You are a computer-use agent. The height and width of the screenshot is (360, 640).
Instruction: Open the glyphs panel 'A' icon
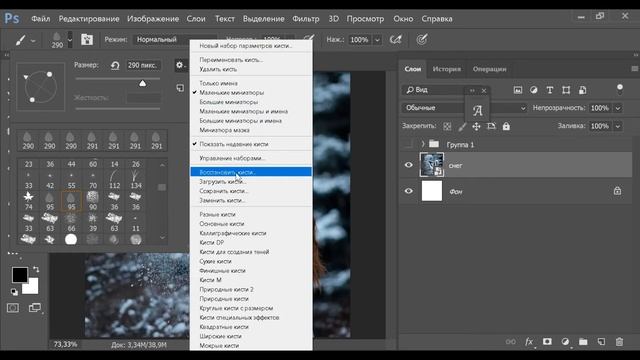pyautogui.click(x=478, y=110)
